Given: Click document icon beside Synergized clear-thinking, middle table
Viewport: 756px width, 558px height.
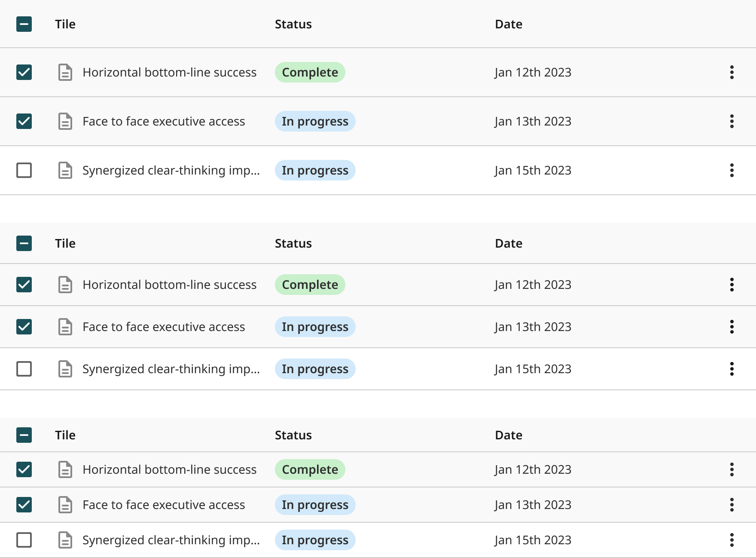Looking at the screenshot, I should click(65, 369).
